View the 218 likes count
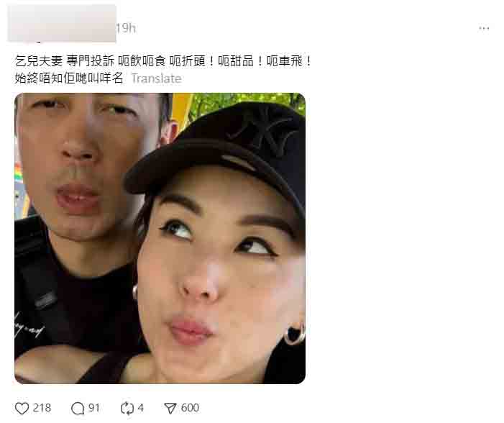The width and height of the screenshot is (504, 423). [x=42, y=408]
